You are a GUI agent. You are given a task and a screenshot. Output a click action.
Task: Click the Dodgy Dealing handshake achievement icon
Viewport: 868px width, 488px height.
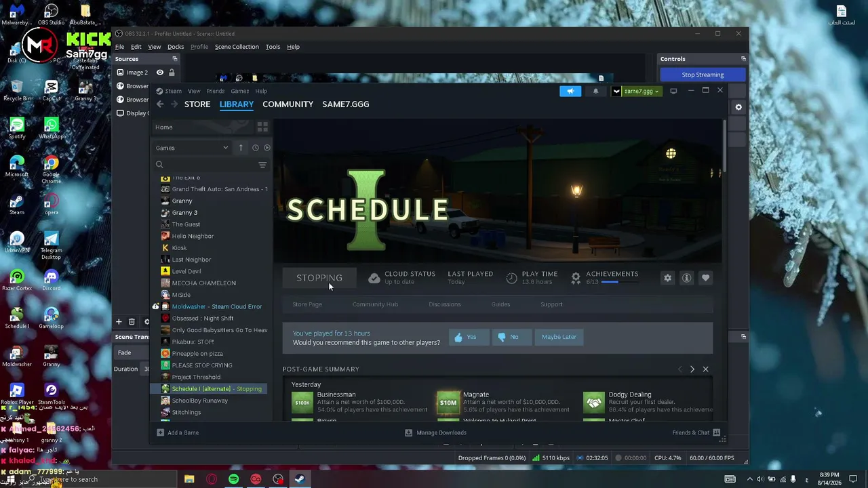594,402
